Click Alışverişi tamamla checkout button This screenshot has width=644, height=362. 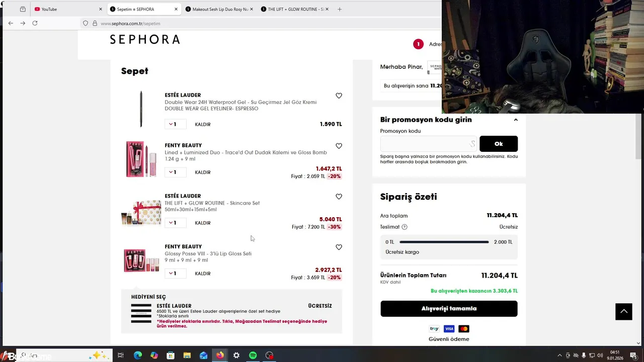click(449, 309)
